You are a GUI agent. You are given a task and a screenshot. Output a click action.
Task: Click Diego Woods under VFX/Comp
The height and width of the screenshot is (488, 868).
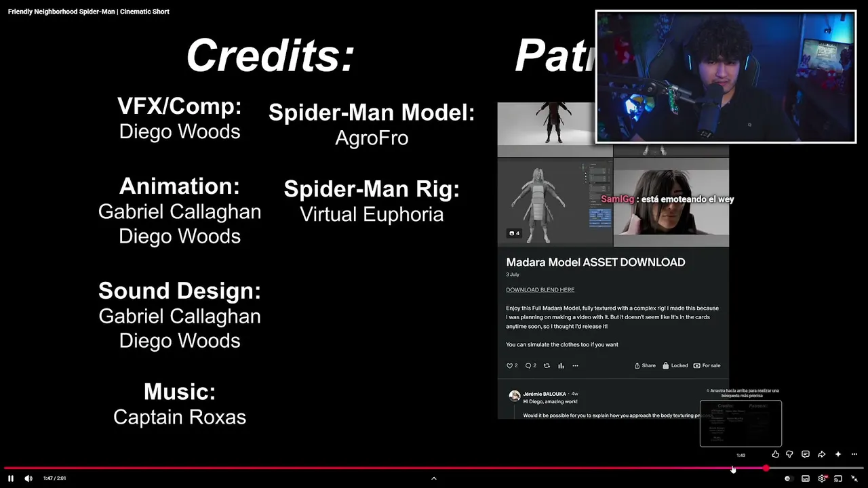(180, 131)
